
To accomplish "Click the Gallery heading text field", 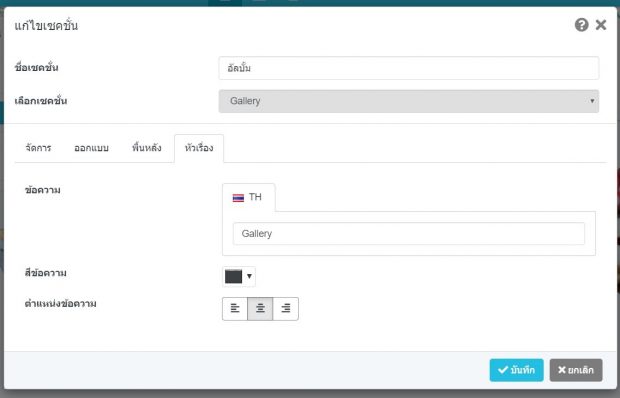I will pos(409,234).
